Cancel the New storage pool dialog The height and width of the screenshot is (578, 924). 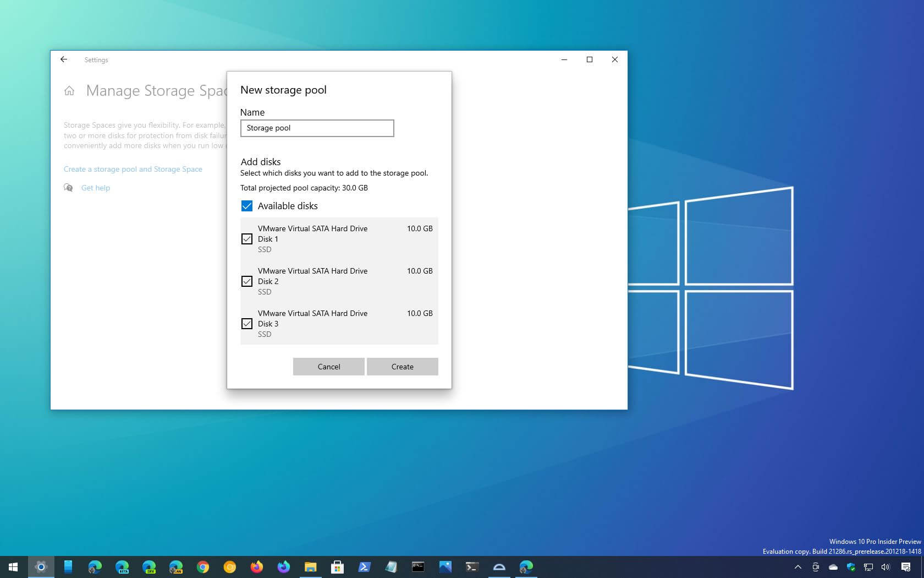click(x=328, y=367)
